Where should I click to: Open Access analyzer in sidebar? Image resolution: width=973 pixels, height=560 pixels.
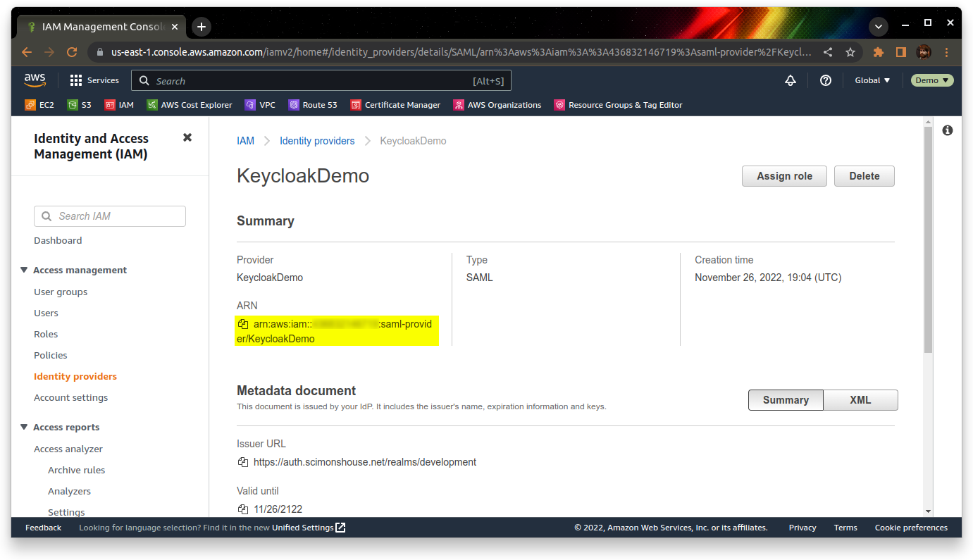tap(68, 449)
